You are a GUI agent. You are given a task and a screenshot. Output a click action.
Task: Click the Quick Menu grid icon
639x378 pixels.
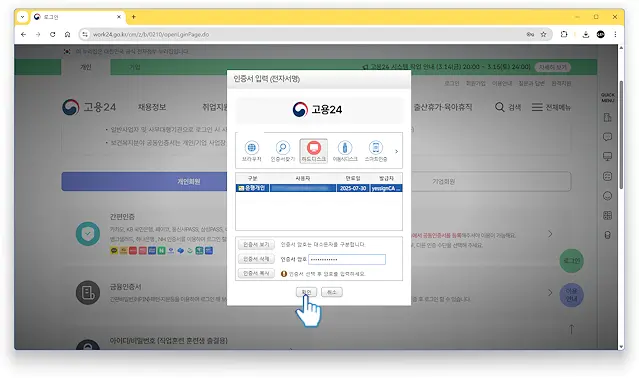607,215
